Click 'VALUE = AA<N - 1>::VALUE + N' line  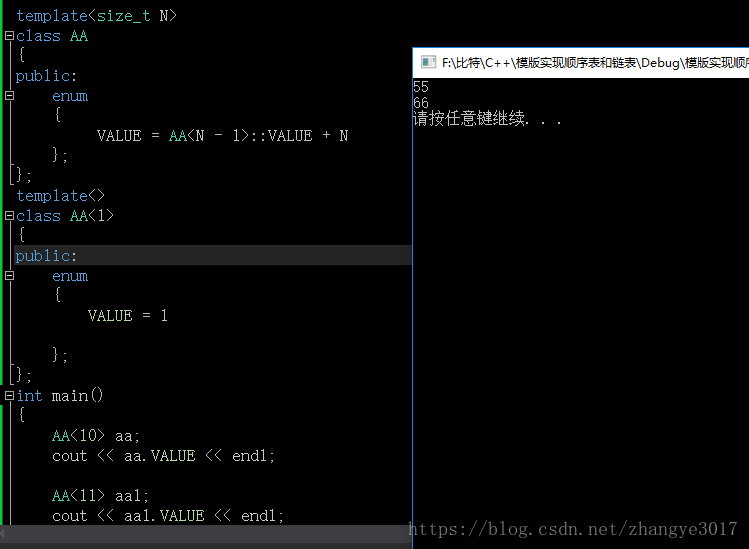[223, 136]
